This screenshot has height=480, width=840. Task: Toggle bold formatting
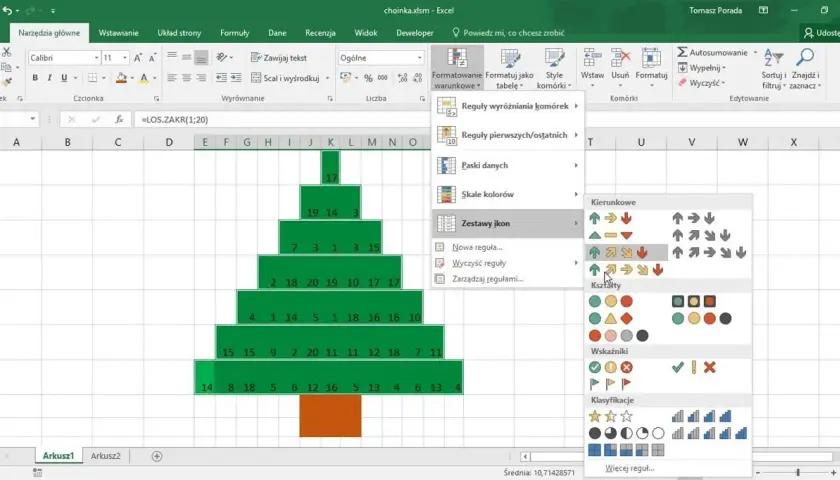(35, 78)
